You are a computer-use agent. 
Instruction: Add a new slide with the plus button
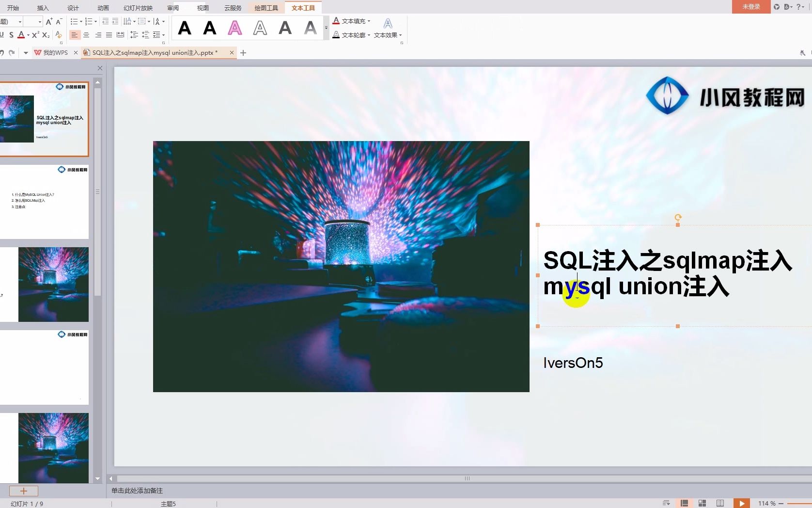pos(23,491)
